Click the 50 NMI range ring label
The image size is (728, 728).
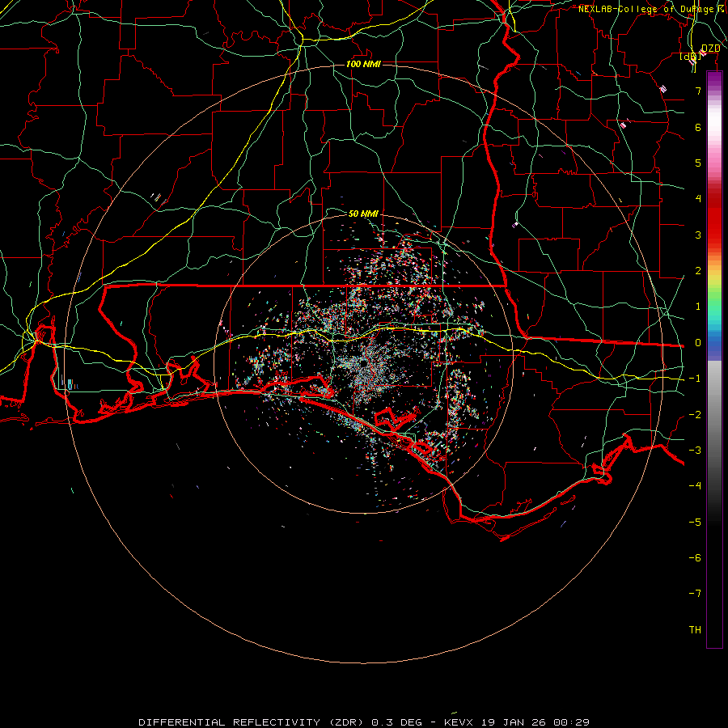[x=363, y=214]
